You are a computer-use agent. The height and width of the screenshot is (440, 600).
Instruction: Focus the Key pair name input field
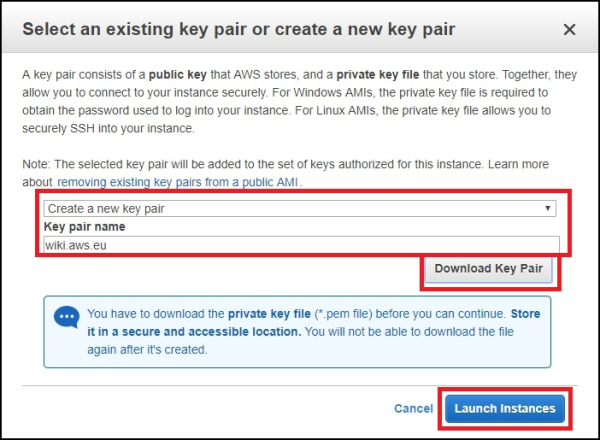pos(302,245)
